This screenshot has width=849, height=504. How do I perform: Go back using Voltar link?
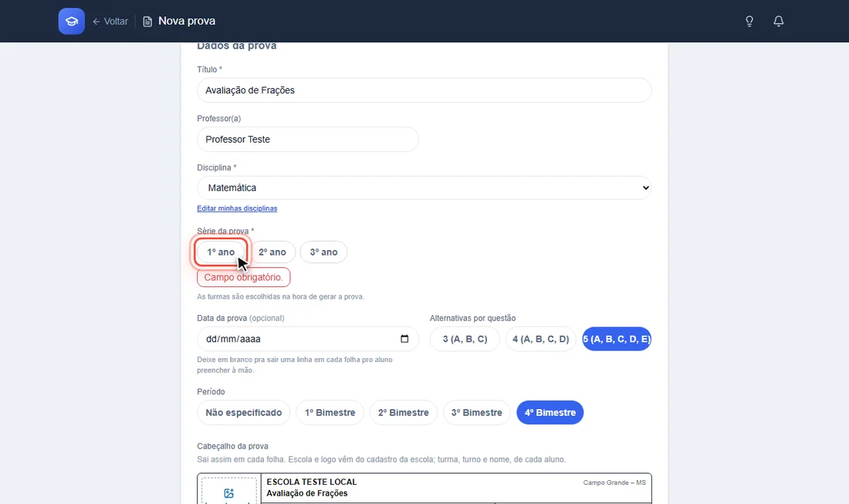(110, 21)
